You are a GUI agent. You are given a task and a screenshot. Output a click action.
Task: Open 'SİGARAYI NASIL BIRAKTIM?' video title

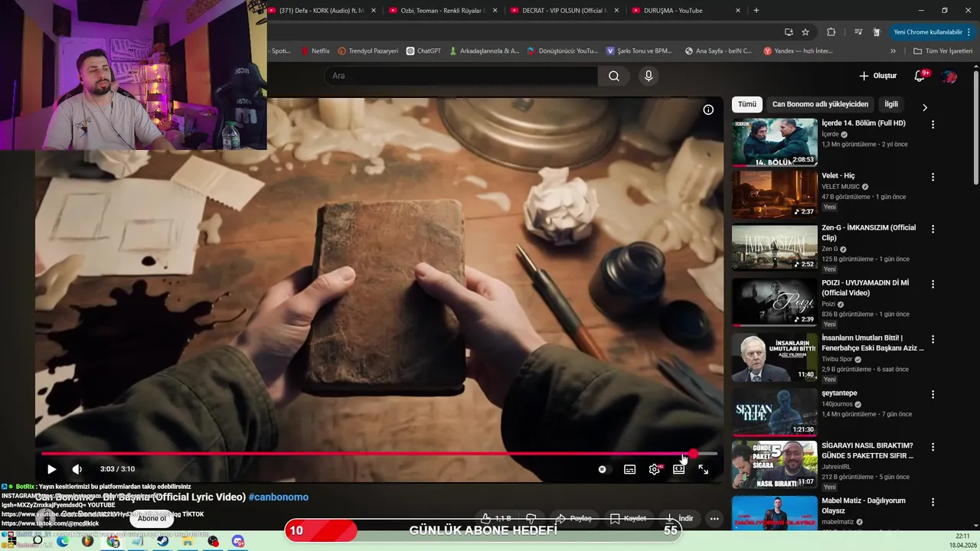coord(867,451)
